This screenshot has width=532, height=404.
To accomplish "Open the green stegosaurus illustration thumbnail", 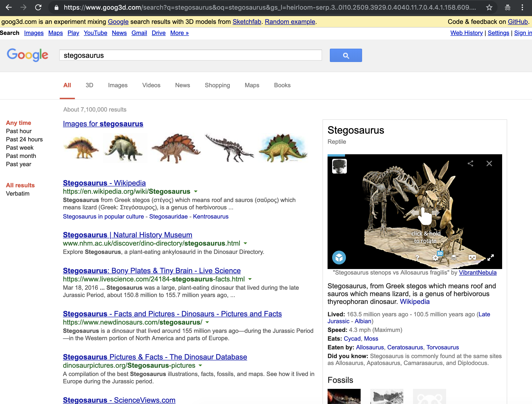I will pos(283,148).
